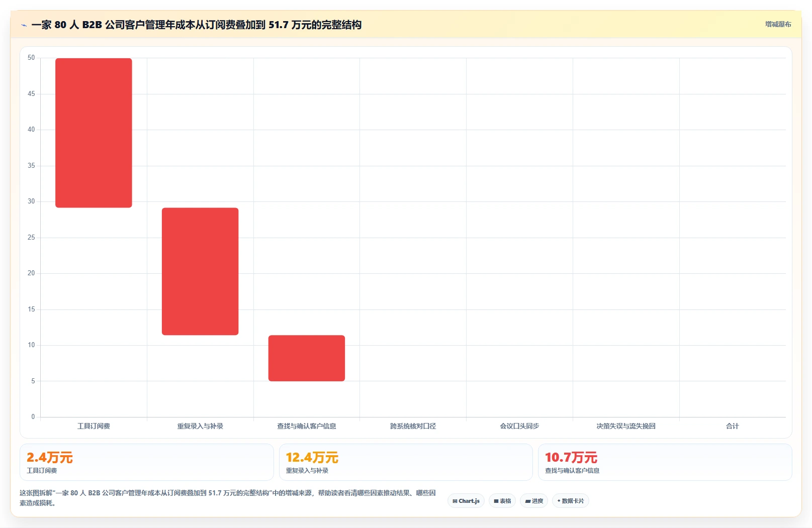The height and width of the screenshot is (528, 812).
Task: Click the y-axis value 50
Action: (x=31, y=58)
